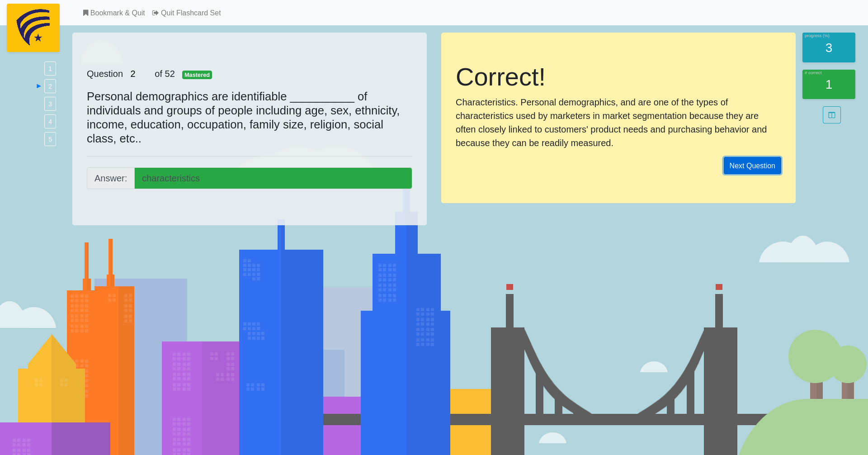
Task: Click the question number 2 field
Action: tap(138, 74)
